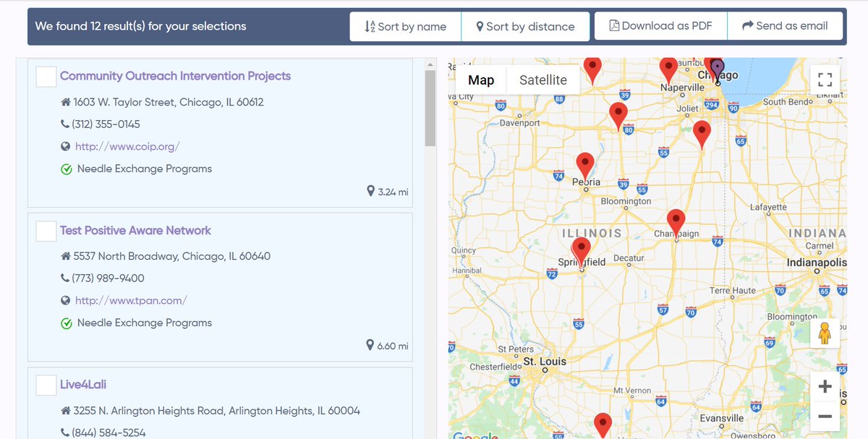Click the map marker at Peoria
The height and width of the screenshot is (439, 868).
coord(585,166)
